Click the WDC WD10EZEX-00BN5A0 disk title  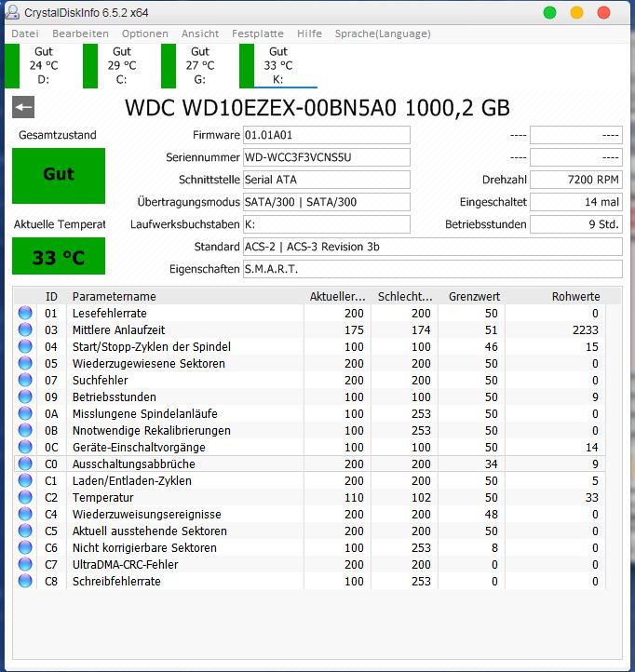317,108
